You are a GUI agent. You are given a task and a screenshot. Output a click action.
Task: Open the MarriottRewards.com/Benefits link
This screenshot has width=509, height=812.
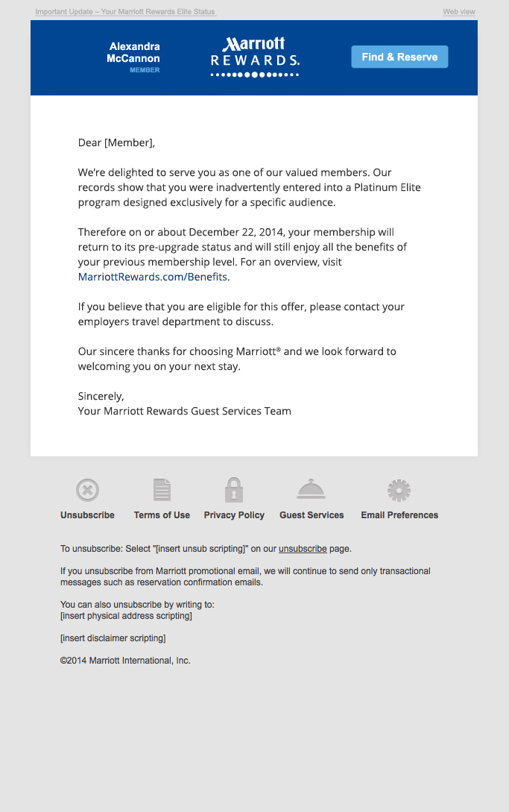[153, 277]
